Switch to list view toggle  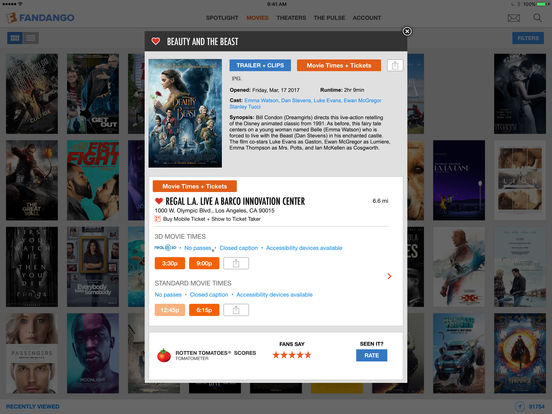click(x=31, y=38)
